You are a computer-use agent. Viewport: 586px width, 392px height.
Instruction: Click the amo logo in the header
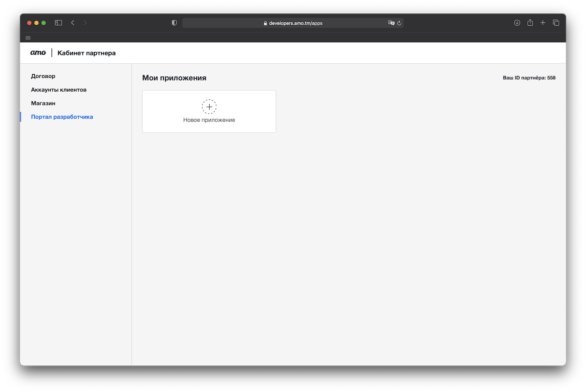(38, 53)
